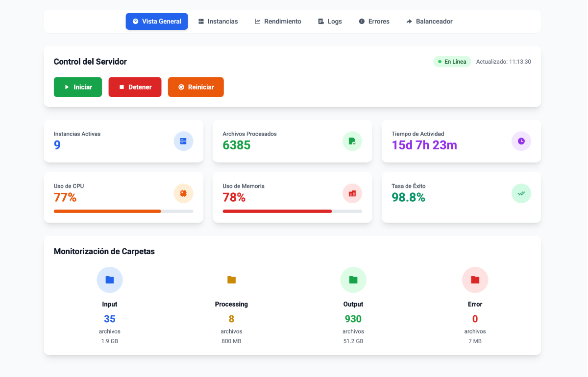Switch to the Instancias tab
Image resolution: width=588 pixels, height=377 pixels.
tap(218, 21)
